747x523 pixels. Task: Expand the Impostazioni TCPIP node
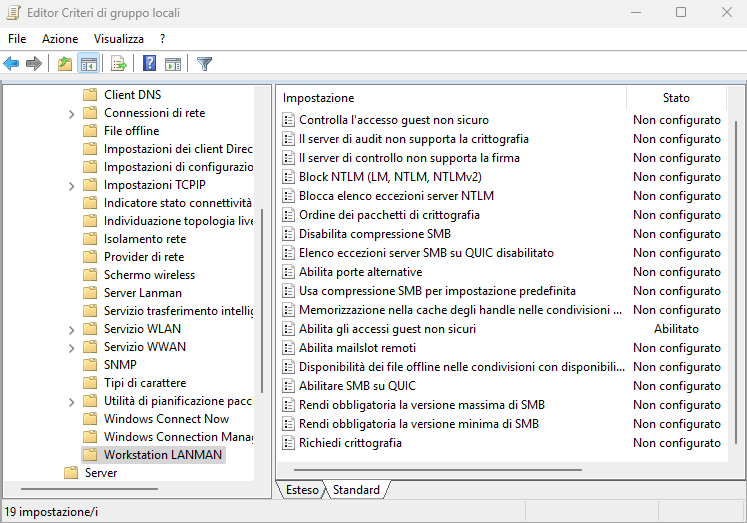pos(71,186)
